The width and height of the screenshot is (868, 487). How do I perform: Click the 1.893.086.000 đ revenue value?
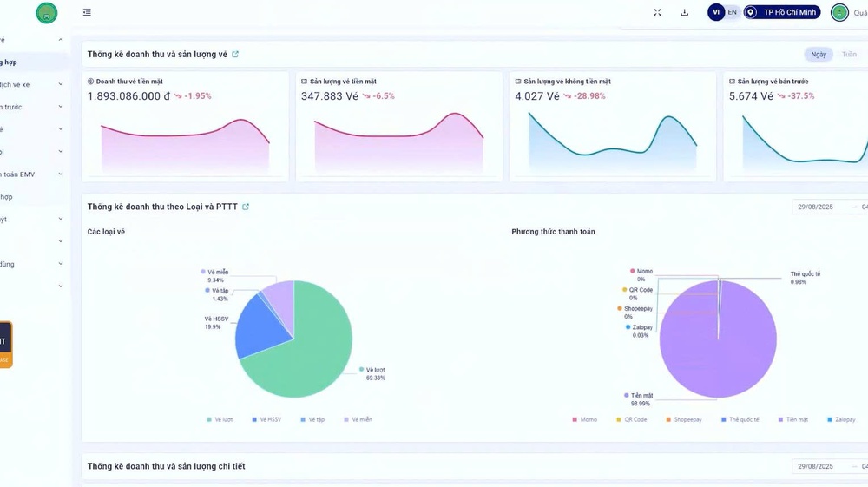[x=128, y=96]
